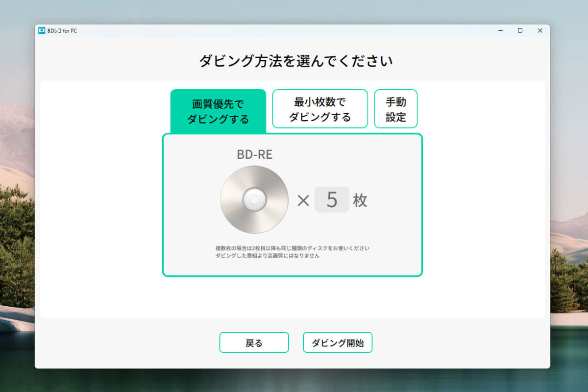588x392 pixels.
Task: Switch to 最小枚数でダビングする tab
Action: point(319,109)
